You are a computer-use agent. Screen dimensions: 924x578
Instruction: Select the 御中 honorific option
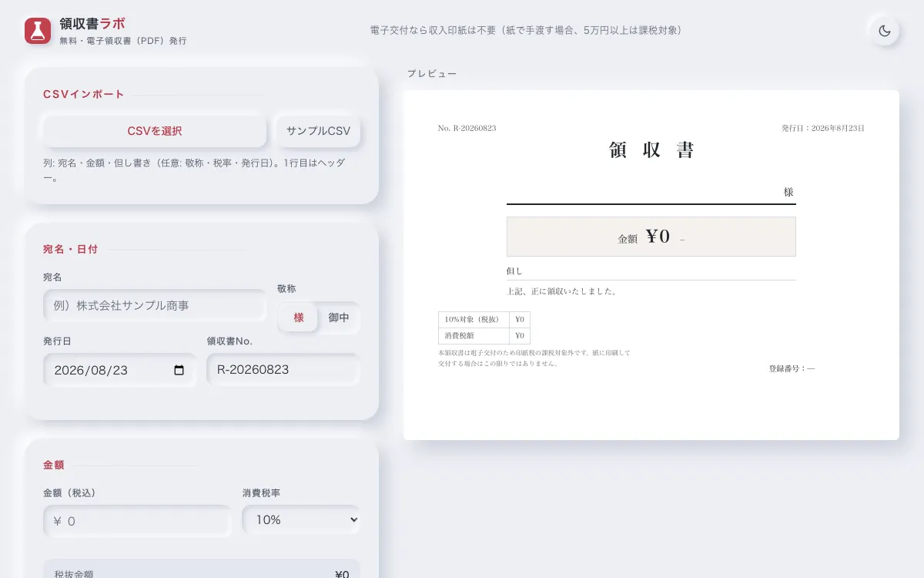coord(339,318)
